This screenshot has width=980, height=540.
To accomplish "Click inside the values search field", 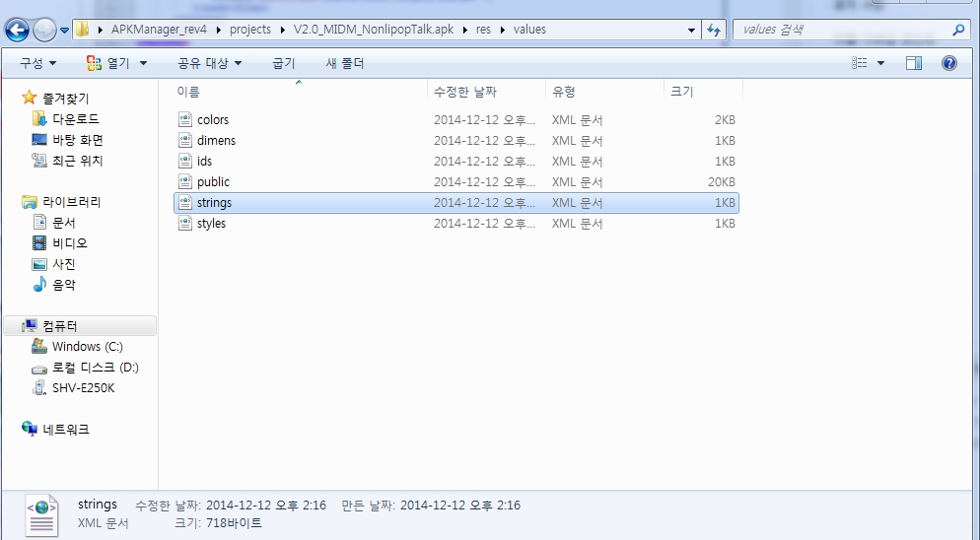I will tap(838, 30).
